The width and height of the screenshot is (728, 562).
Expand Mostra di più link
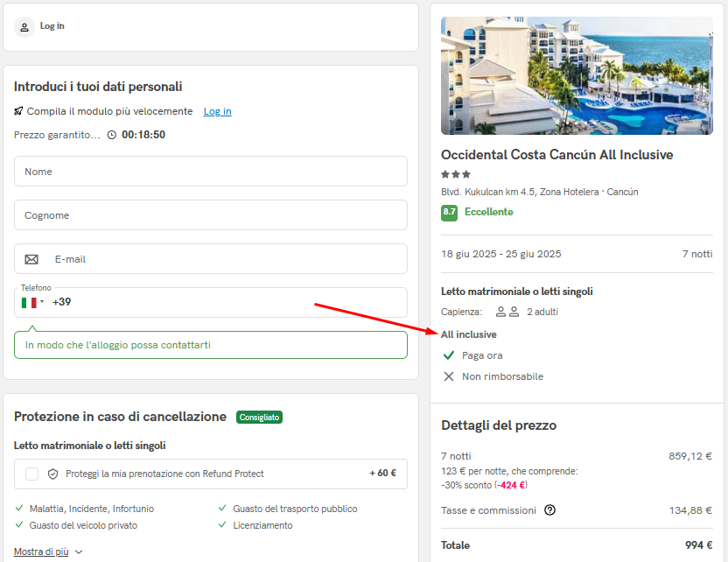(x=41, y=551)
